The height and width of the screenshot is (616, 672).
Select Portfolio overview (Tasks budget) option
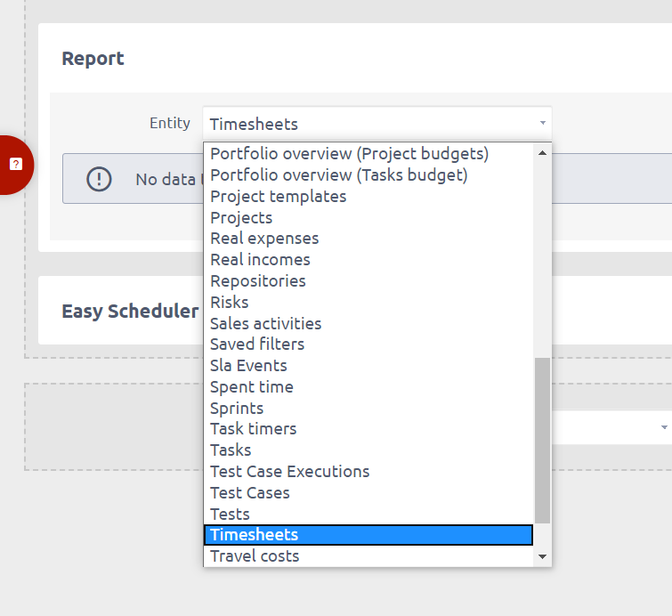pyautogui.click(x=338, y=175)
